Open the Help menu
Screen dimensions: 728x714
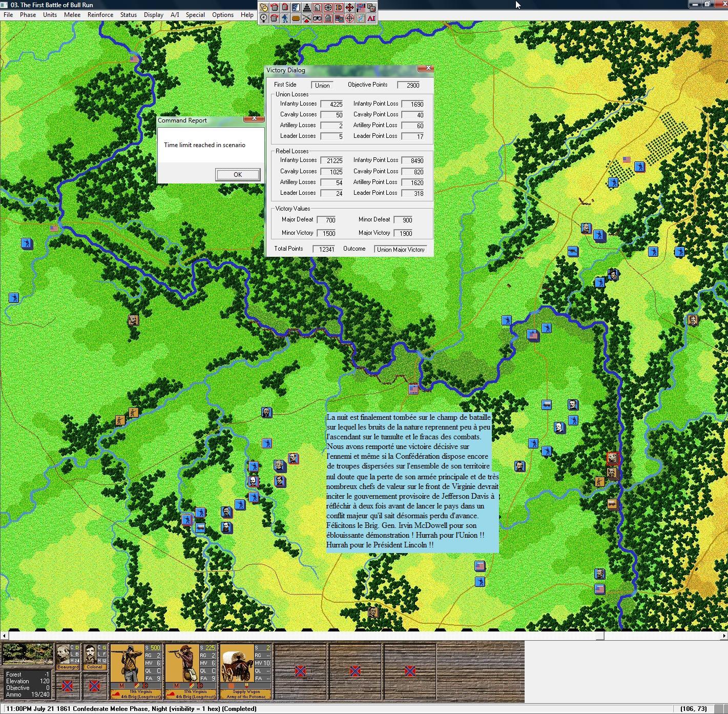(247, 15)
